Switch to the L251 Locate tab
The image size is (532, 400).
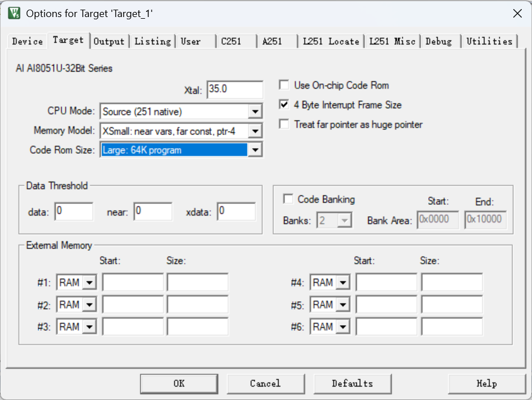coord(331,41)
